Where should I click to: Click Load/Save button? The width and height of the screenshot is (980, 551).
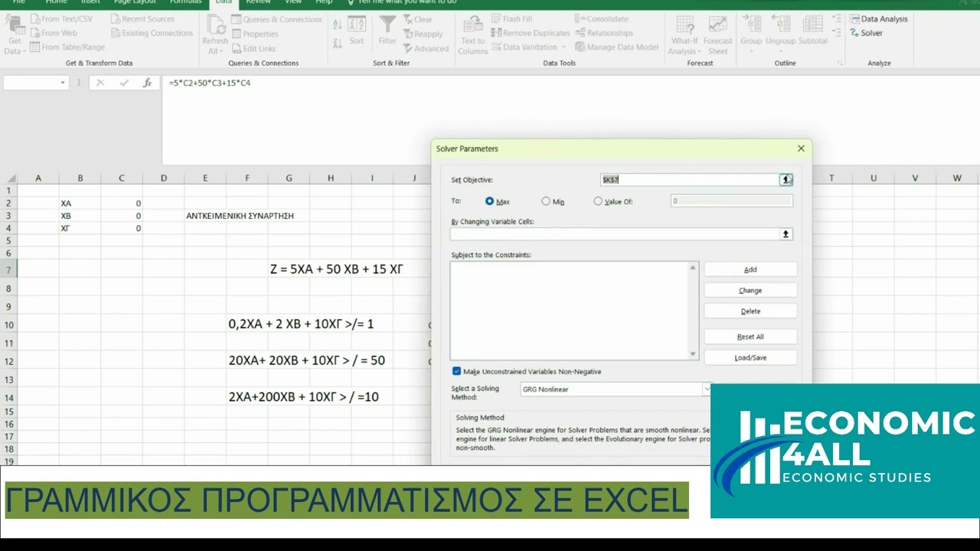click(x=750, y=357)
